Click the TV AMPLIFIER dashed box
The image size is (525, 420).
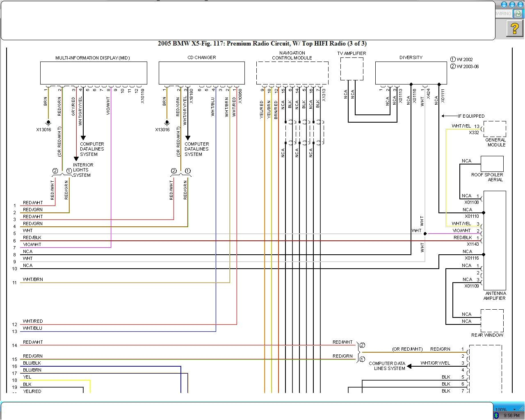pyautogui.click(x=352, y=68)
